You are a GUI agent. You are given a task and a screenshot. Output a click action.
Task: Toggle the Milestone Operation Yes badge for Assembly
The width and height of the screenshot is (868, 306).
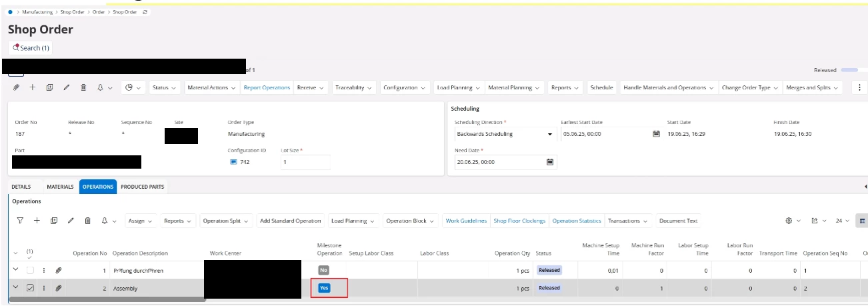[324, 288]
